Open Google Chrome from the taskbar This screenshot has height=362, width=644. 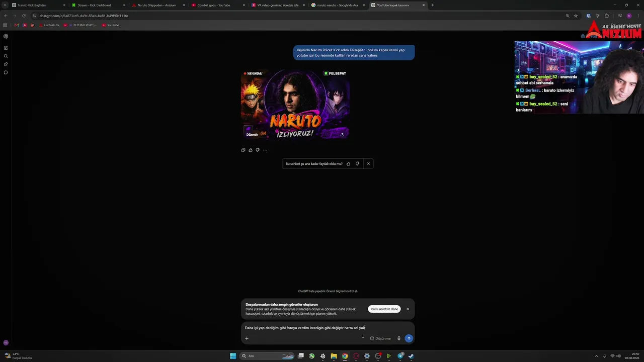(345, 356)
